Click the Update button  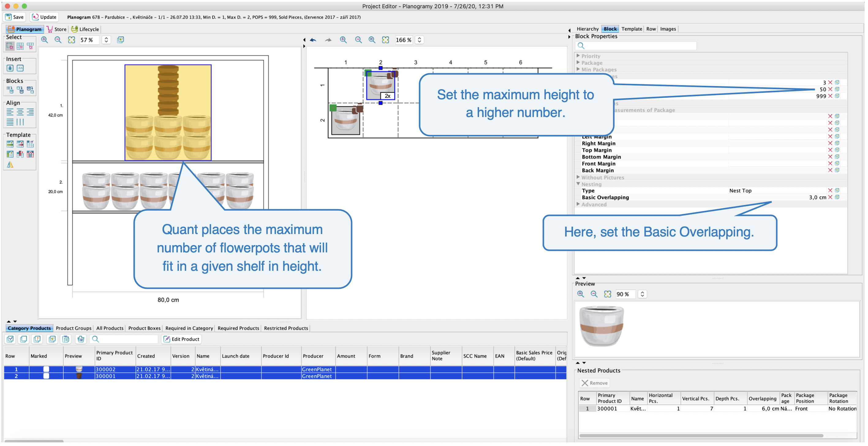click(x=44, y=17)
